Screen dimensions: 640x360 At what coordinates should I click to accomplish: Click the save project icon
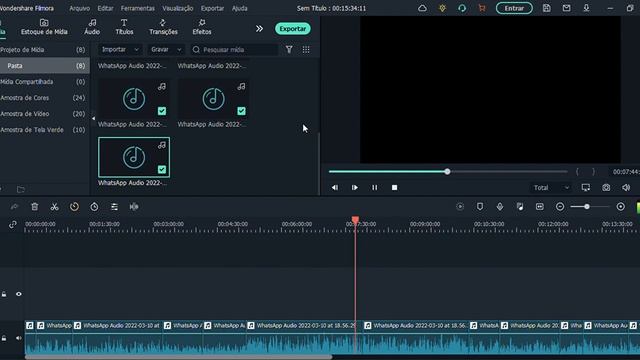[547, 8]
